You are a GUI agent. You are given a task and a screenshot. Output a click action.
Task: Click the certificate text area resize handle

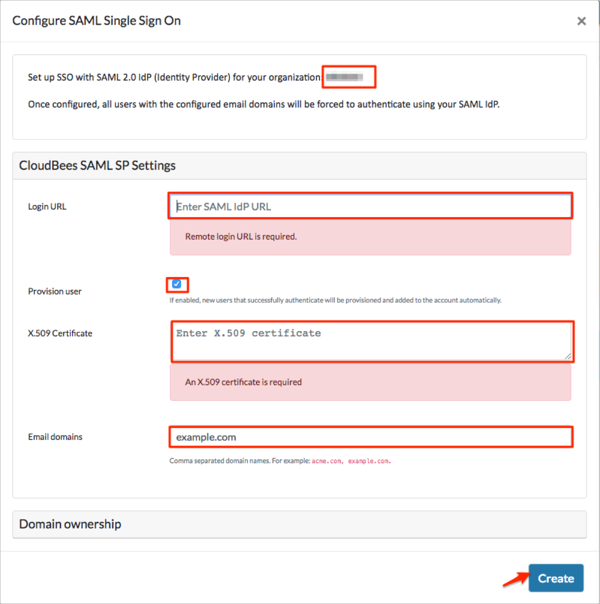tap(567, 354)
